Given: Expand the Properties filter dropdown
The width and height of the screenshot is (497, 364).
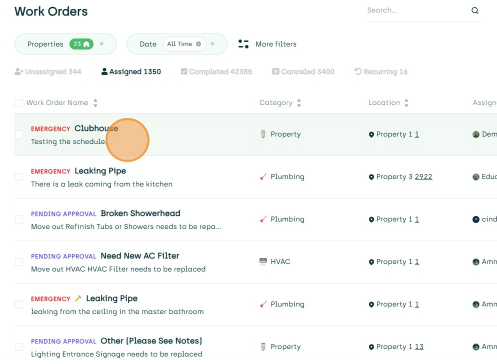Looking at the screenshot, I should [102, 44].
